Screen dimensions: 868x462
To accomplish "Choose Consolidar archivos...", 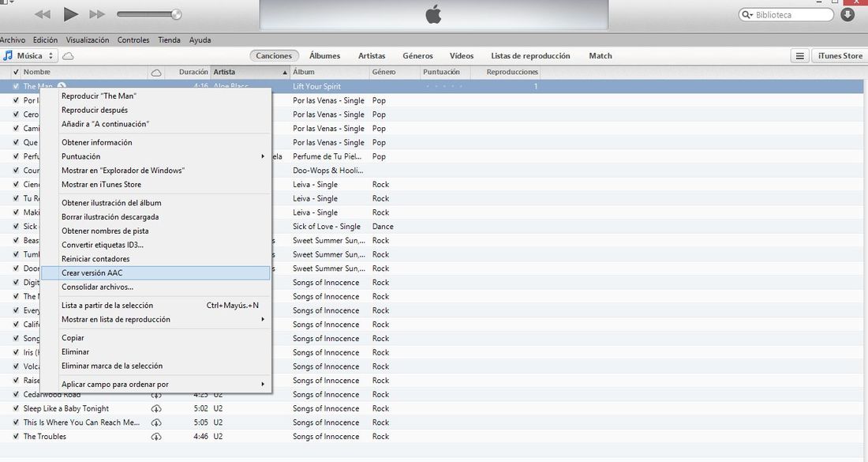I will (x=155, y=287).
